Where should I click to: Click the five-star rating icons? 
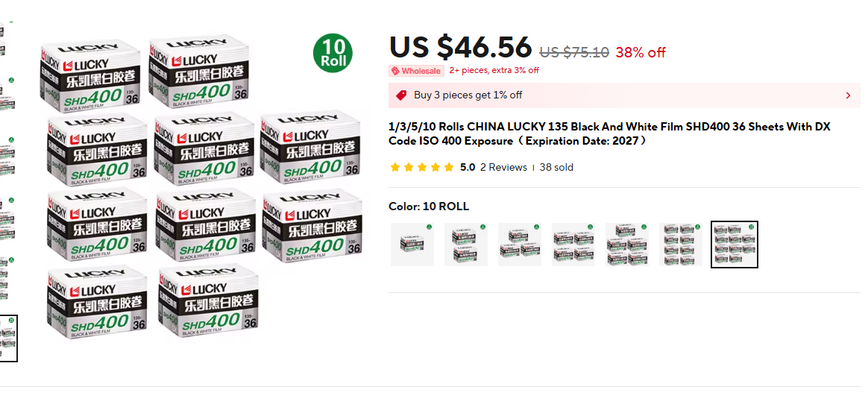pyautogui.click(x=422, y=167)
